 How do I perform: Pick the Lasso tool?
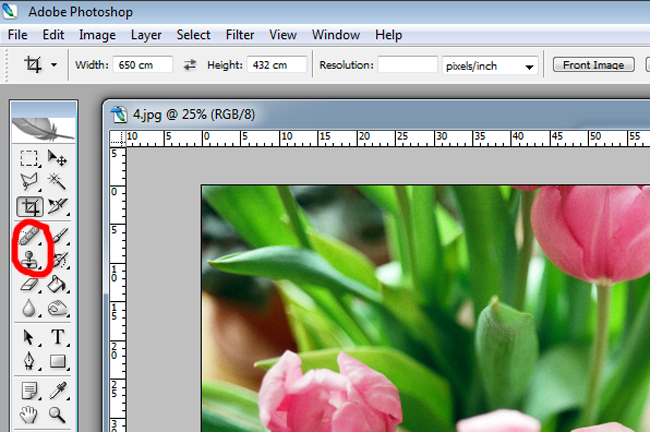[30, 182]
